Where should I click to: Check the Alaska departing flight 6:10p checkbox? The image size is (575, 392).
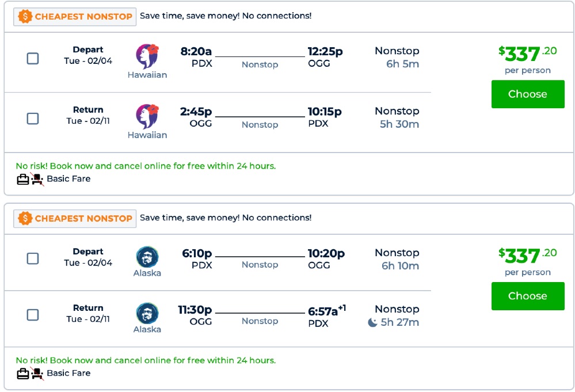33,258
